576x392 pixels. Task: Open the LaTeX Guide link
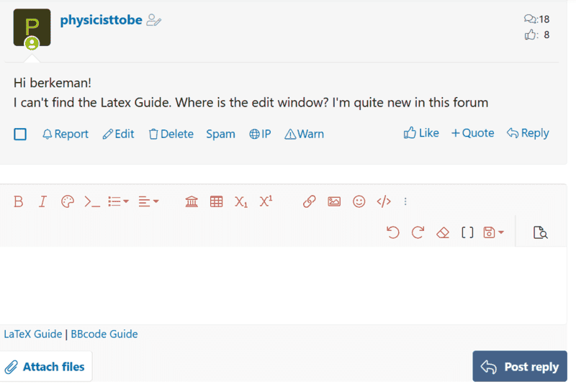click(x=33, y=334)
